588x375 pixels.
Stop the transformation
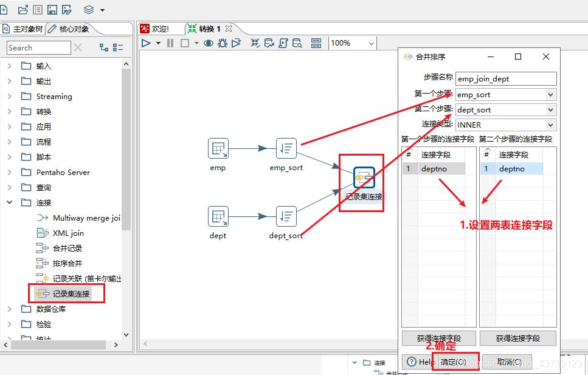(184, 43)
